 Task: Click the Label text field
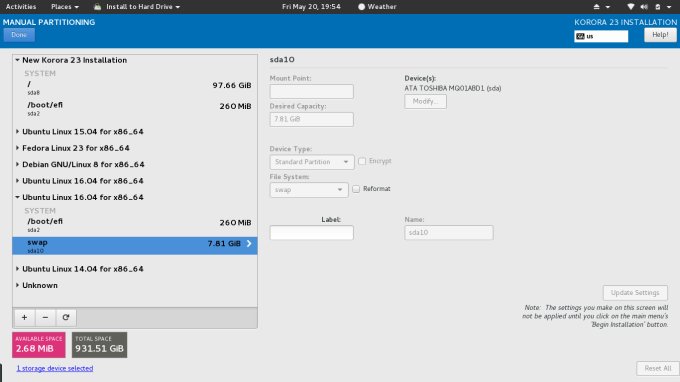coord(311,233)
